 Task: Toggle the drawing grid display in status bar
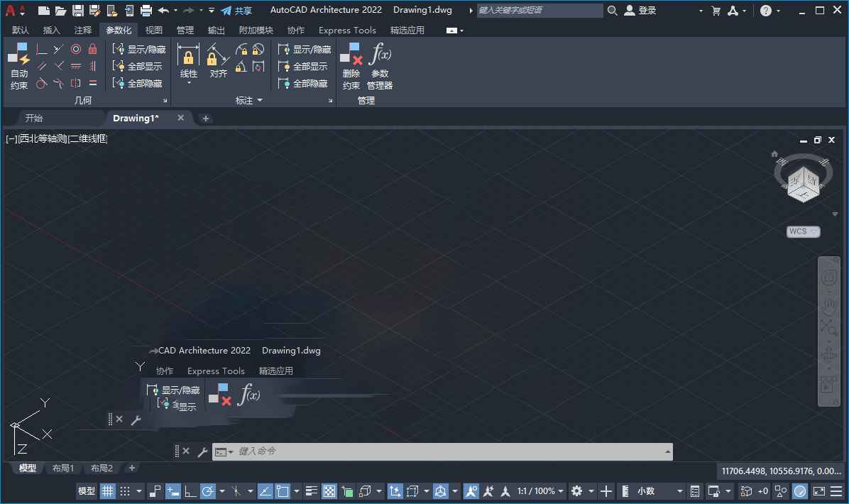coord(108,491)
